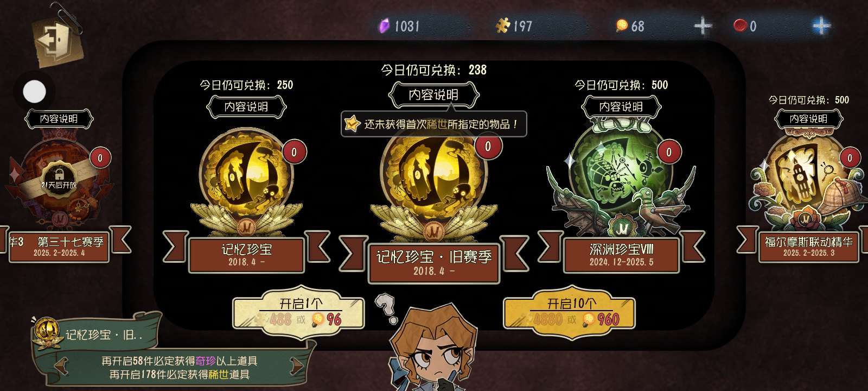Show next guarantee info with right arrow
Image resolution: width=868 pixels, height=391 pixels.
click(297, 365)
